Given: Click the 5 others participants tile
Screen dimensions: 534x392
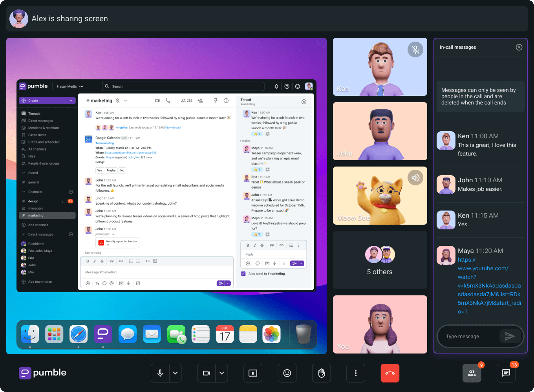Looking at the screenshot, I should (380, 260).
